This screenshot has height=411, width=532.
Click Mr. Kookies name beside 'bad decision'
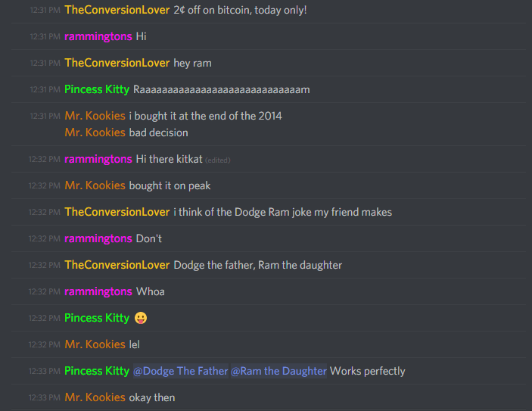(95, 132)
